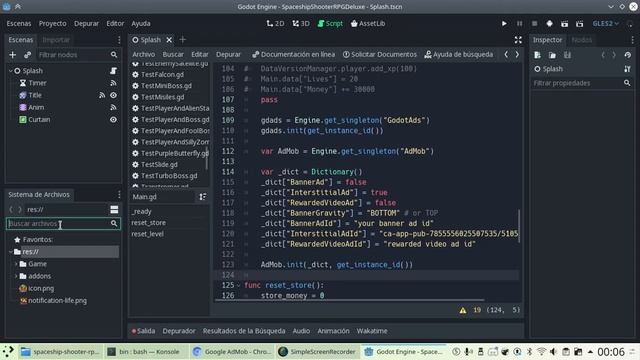
Task: Collapse res:// folder
Action: pyautogui.click(x=11, y=252)
